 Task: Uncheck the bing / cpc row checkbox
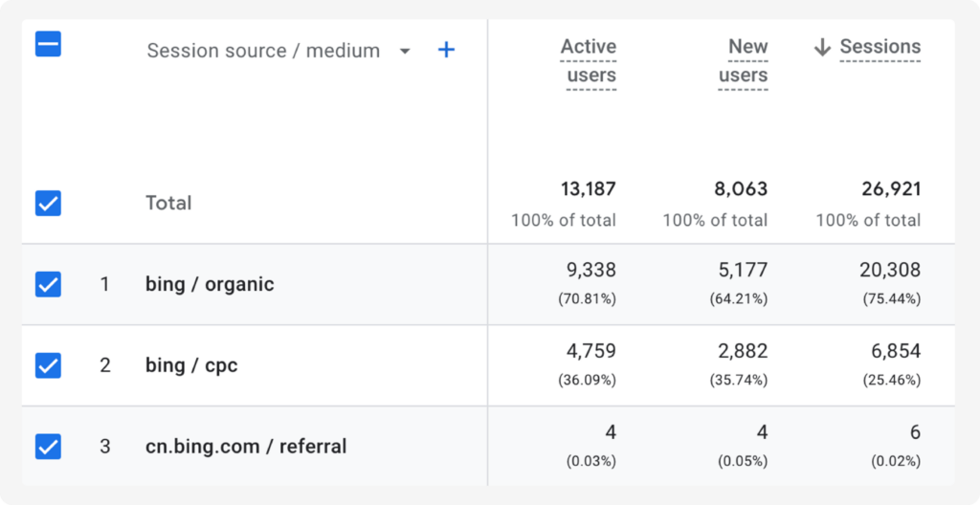point(48,365)
